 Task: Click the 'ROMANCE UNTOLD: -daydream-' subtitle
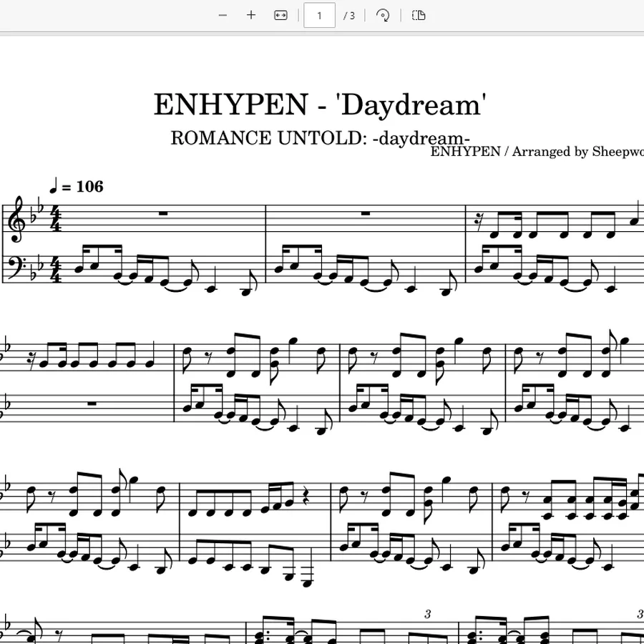320,138
